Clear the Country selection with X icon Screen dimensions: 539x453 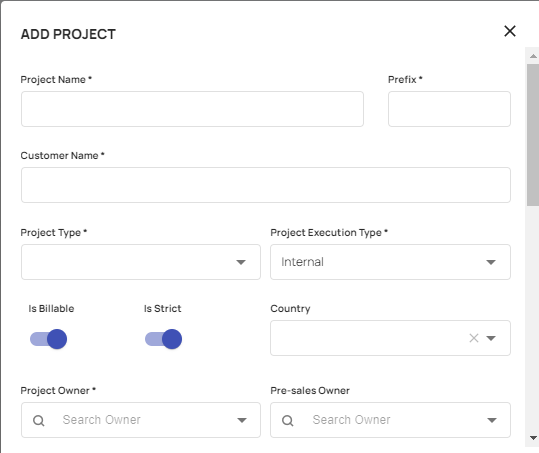coord(474,338)
